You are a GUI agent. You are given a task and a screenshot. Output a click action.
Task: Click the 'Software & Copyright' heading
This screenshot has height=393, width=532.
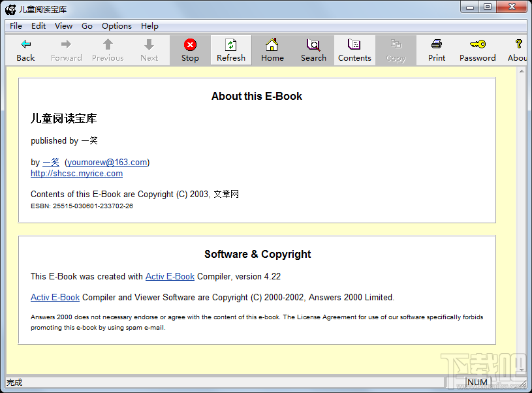pos(258,254)
